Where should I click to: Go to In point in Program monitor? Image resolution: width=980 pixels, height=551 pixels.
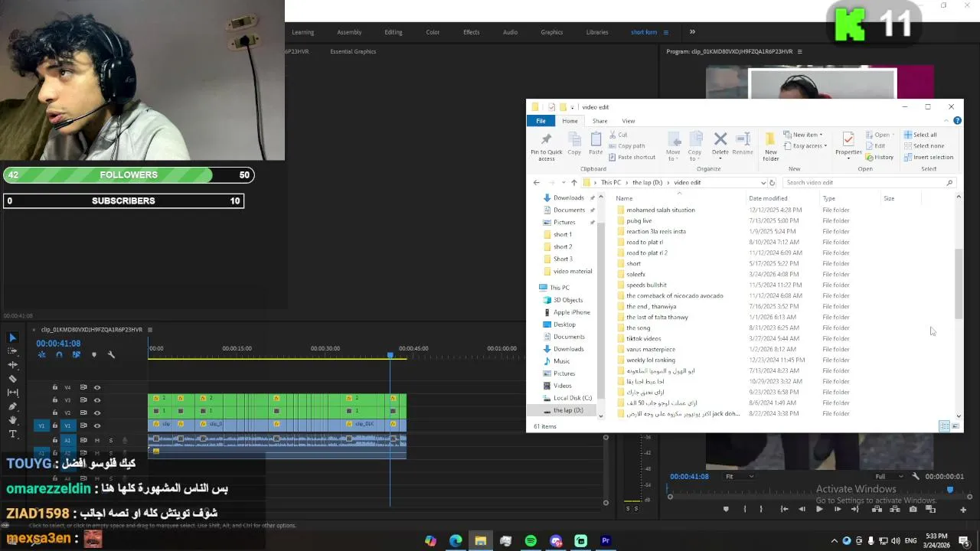click(784, 509)
